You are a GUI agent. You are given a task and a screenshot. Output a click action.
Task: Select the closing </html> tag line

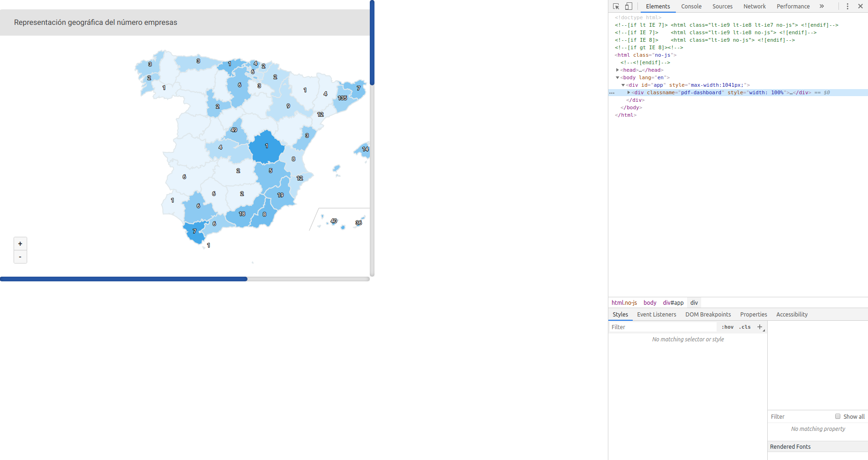coord(626,115)
